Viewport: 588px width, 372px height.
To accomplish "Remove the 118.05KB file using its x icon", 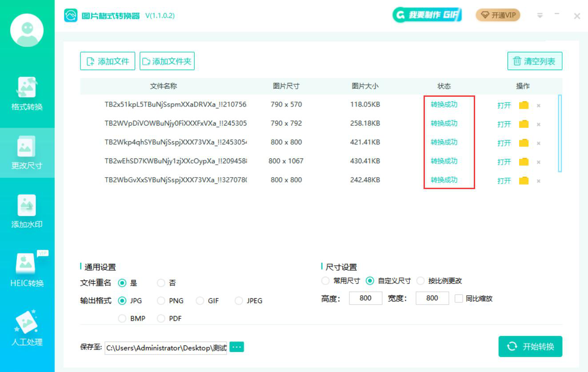I will point(538,106).
